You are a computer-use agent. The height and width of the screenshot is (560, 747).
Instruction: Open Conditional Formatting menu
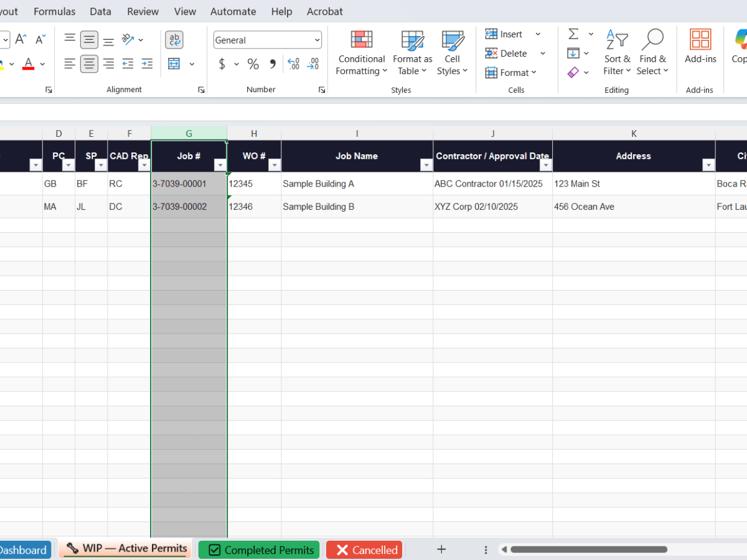pyautogui.click(x=361, y=53)
